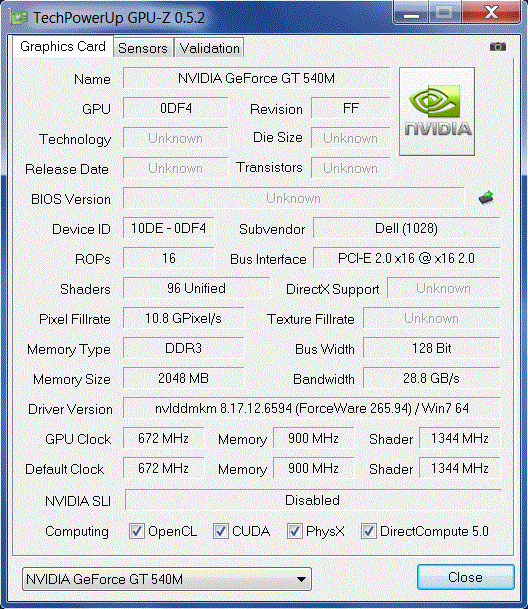Image resolution: width=528 pixels, height=609 pixels.
Task: Click the ROPs value 16
Action: [168, 258]
